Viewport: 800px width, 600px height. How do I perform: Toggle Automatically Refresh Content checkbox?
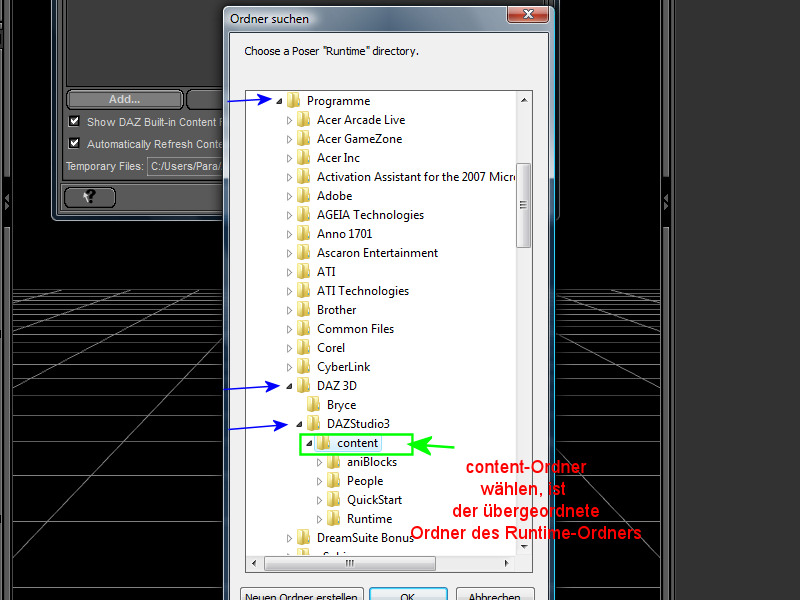click(x=74, y=143)
